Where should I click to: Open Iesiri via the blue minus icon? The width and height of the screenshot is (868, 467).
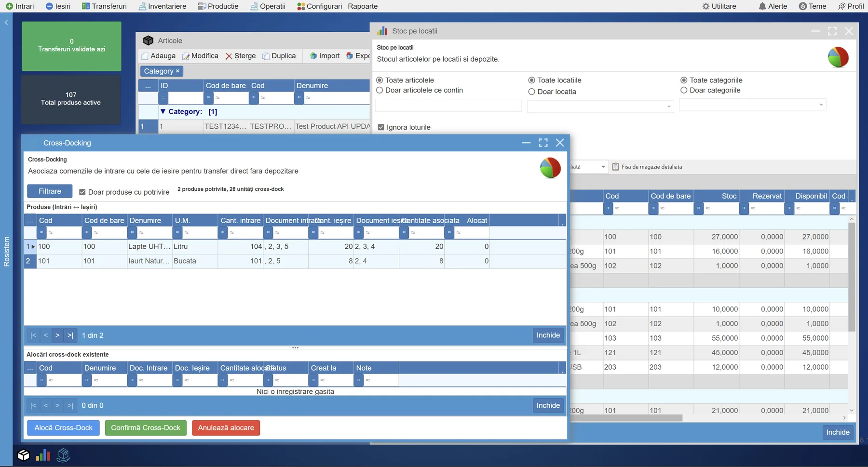(x=49, y=6)
